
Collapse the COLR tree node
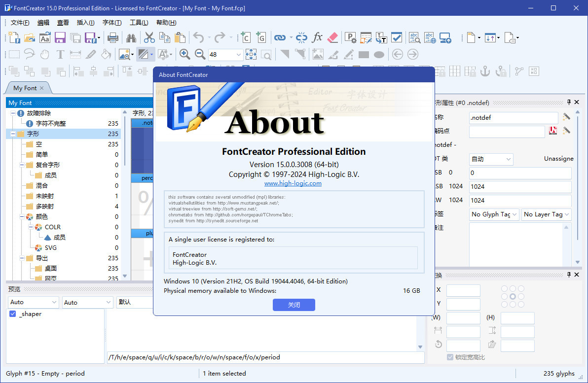30,227
